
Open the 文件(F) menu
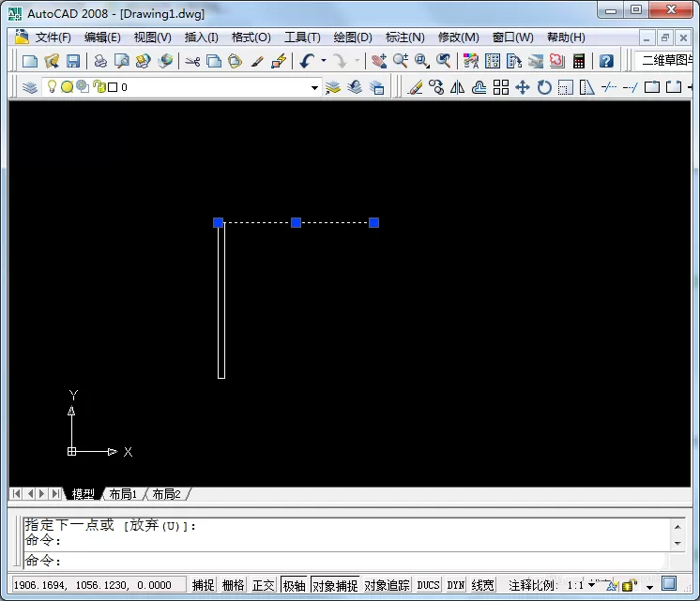pyautogui.click(x=53, y=38)
